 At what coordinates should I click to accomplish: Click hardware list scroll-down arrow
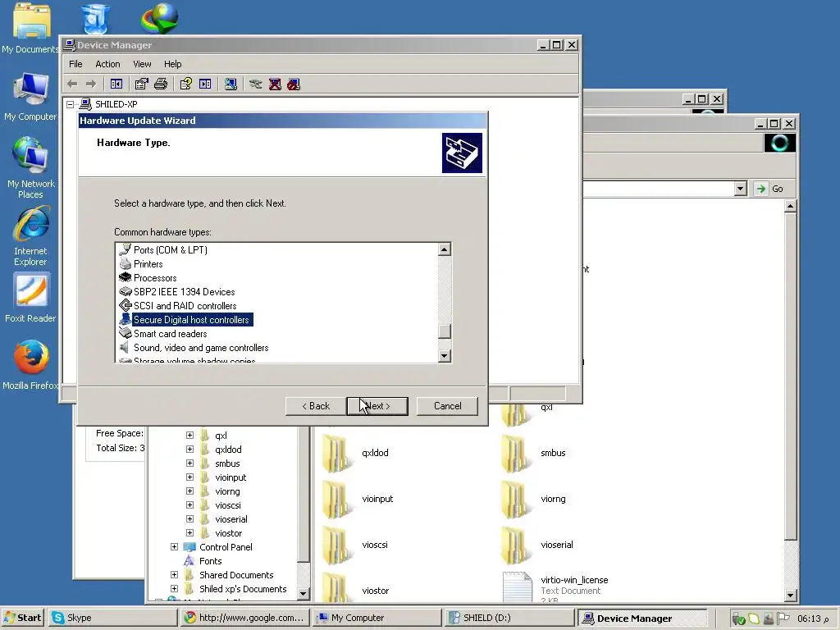coord(444,356)
